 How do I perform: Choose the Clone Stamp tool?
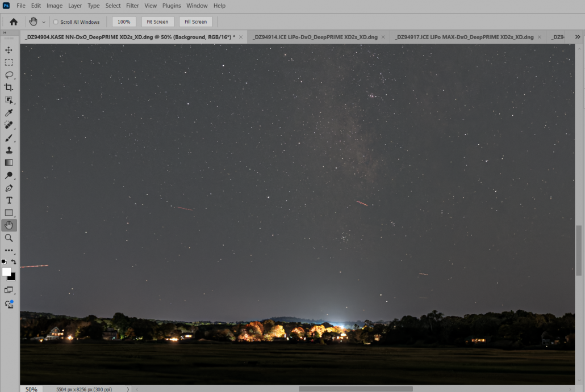click(9, 150)
